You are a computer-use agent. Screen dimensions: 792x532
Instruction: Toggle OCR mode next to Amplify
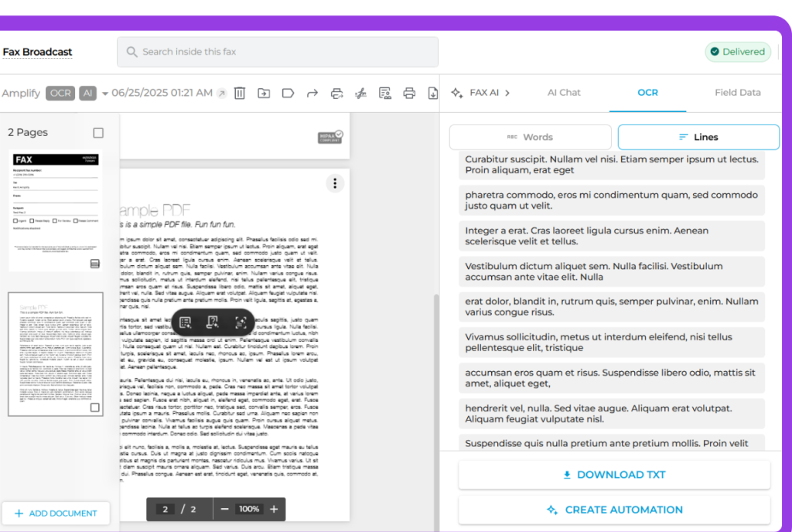point(60,93)
